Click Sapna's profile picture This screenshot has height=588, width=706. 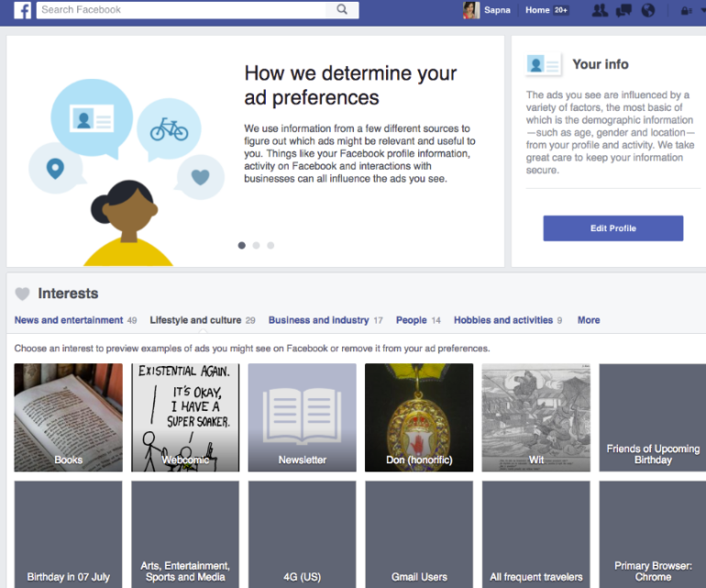(471, 10)
